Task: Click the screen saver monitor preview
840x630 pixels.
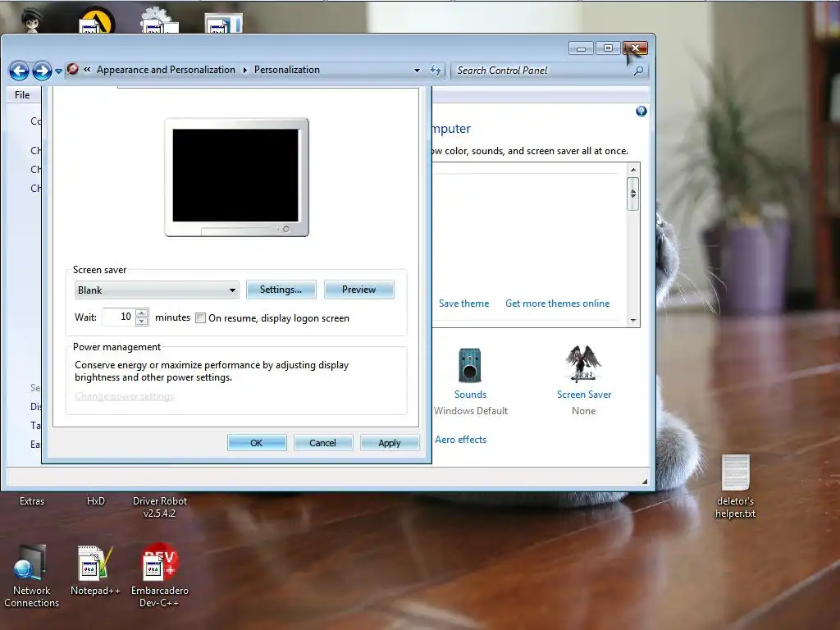Action: pos(236,177)
